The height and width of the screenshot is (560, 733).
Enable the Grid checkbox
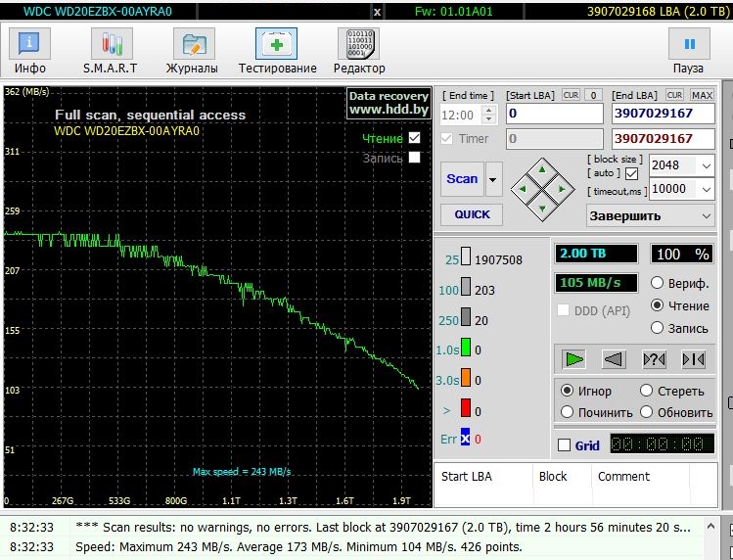coord(563,445)
